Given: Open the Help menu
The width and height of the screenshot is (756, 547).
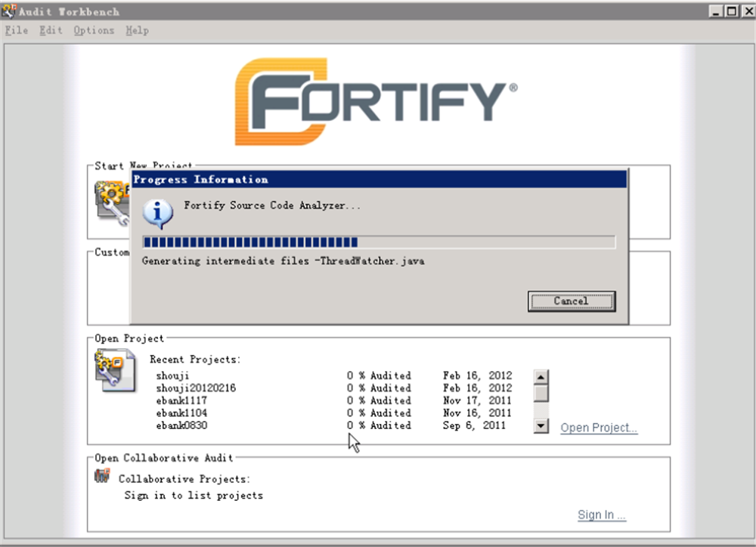Looking at the screenshot, I should click(x=138, y=30).
